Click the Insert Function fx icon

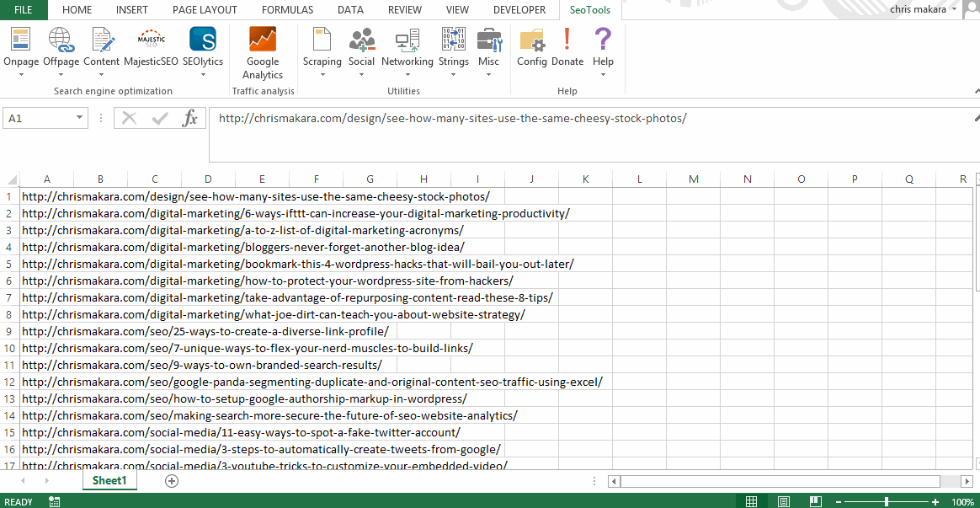[189, 118]
